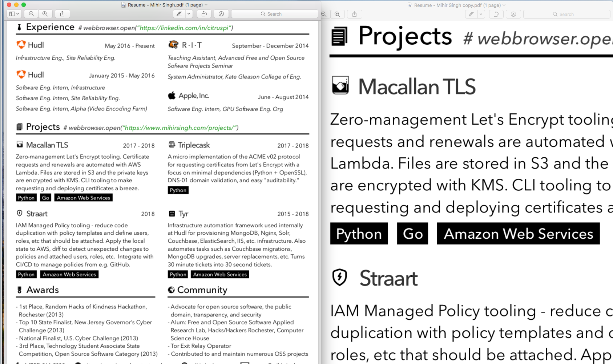Expand highlight dropdown in Resume copy window
This screenshot has width=613, height=364.
481,14
